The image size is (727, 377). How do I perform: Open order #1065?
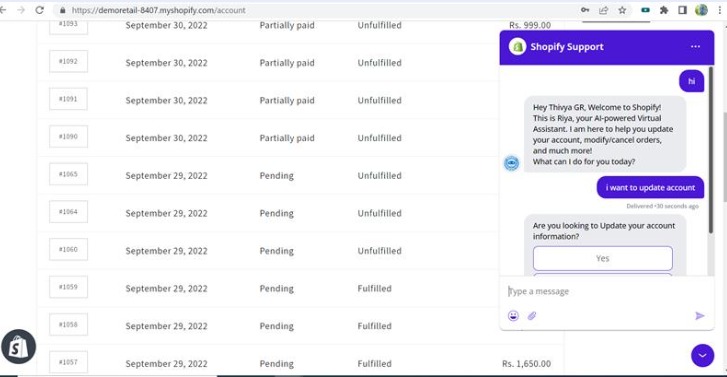tap(68, 174)
